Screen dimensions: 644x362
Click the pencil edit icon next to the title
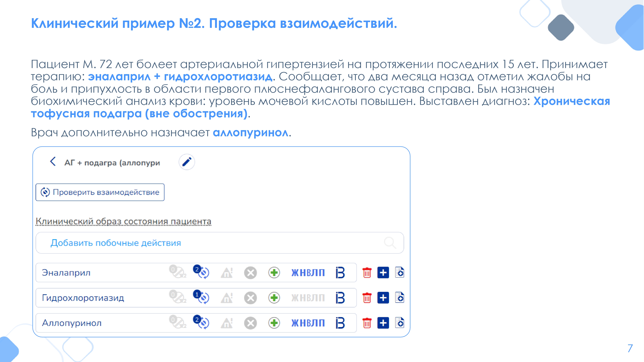click(187, 162)
